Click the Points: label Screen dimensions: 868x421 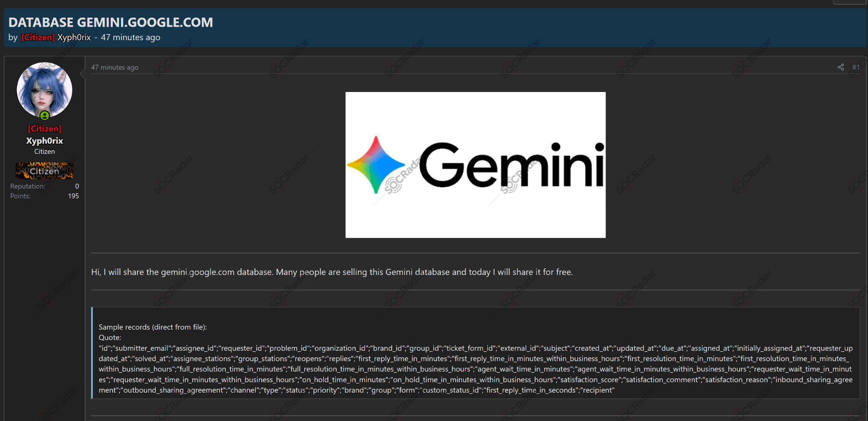tap(20, 196)
